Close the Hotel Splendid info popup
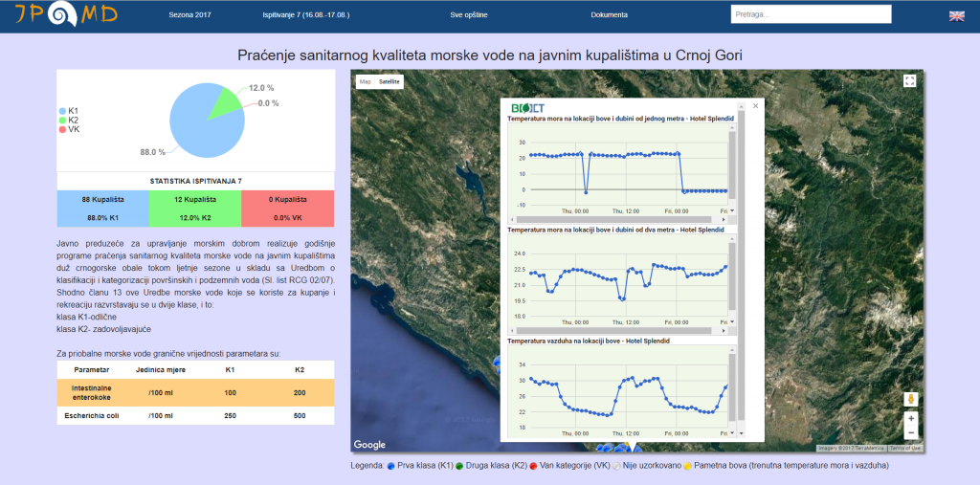Image resolution: width=980 pixels, height=485 pixels. click(x=756, y=106)
